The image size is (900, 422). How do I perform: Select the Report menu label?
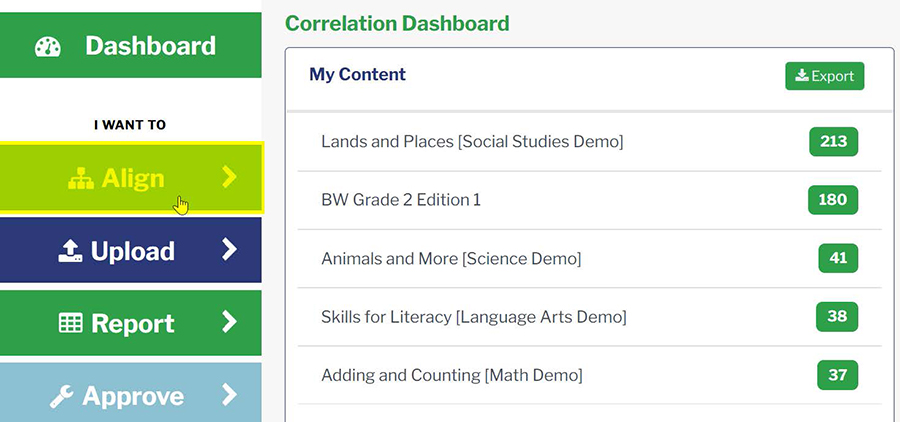[133, 324]
